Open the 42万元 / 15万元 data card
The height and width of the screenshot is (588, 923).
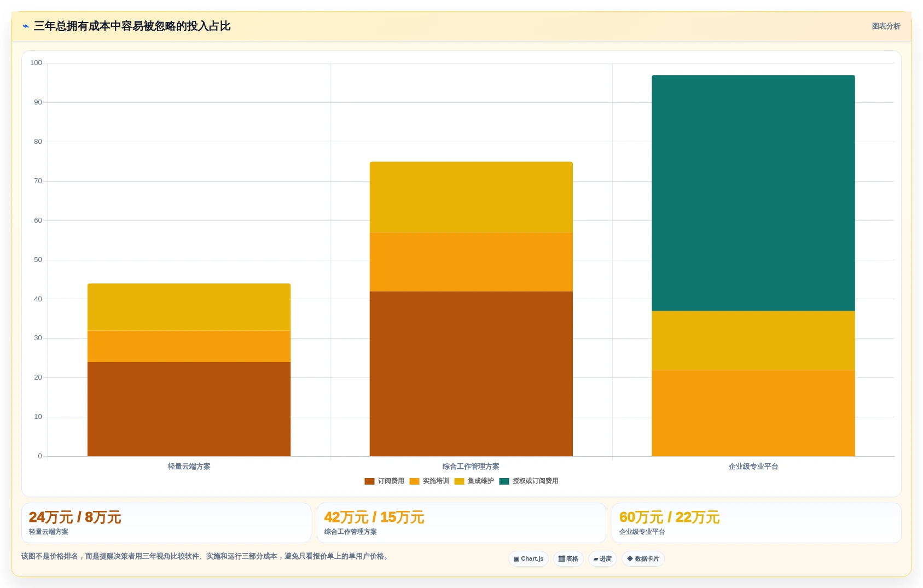461,523
